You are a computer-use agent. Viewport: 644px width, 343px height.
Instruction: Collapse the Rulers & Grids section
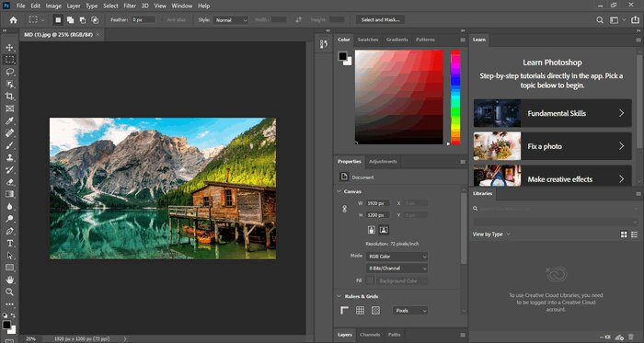click(339, 296)
